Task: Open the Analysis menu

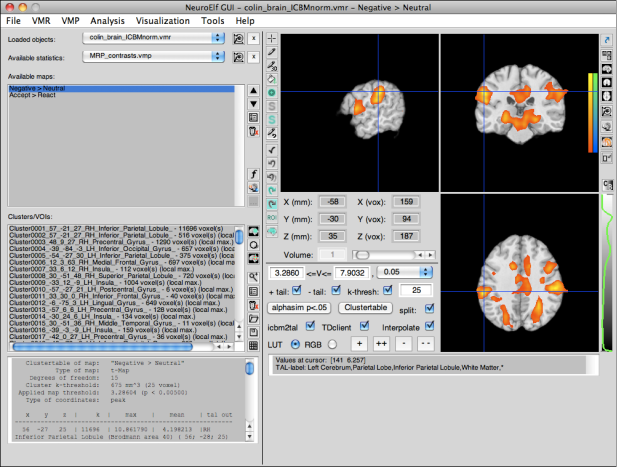Action: click(x=107, y=21)
